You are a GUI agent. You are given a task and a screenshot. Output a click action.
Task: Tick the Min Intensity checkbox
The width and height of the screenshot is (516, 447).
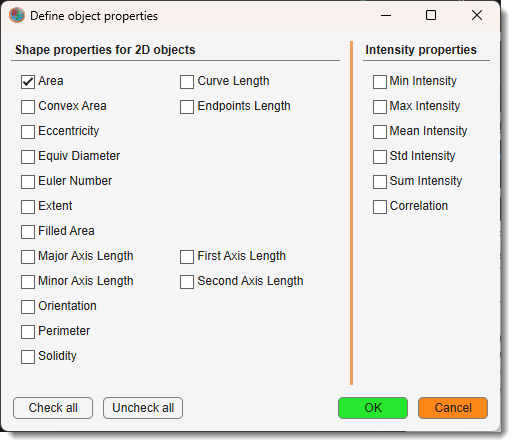click(380, 82)
